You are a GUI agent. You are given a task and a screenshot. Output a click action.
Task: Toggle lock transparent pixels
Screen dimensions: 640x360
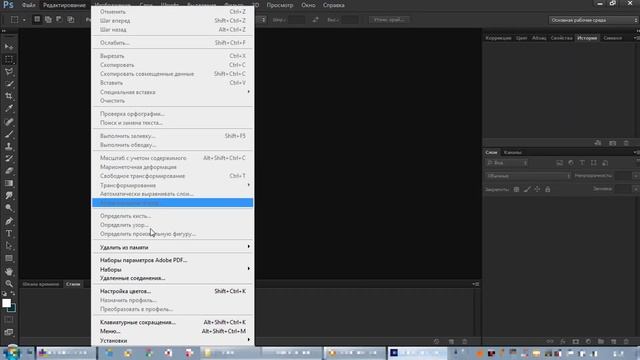(516, 189)
